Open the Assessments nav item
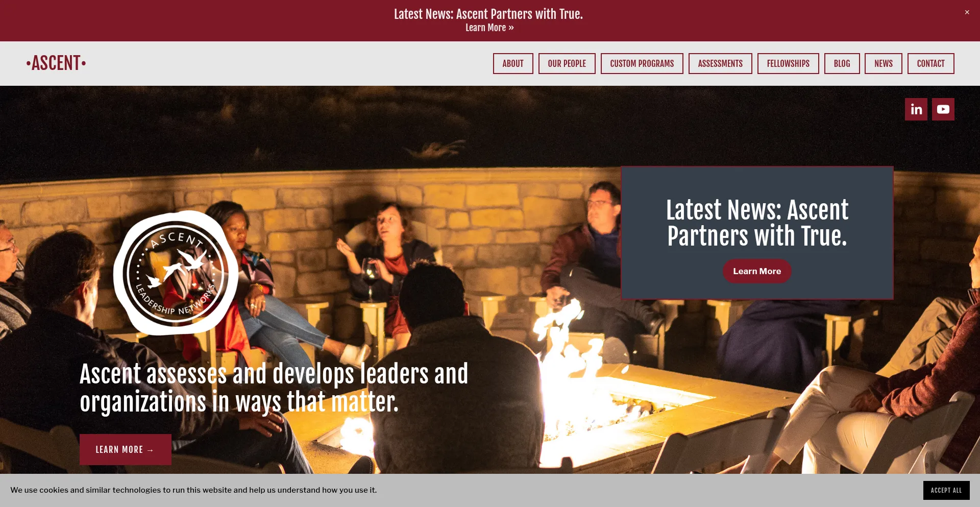This screenshot has width=980, height=507. (720, 63)
